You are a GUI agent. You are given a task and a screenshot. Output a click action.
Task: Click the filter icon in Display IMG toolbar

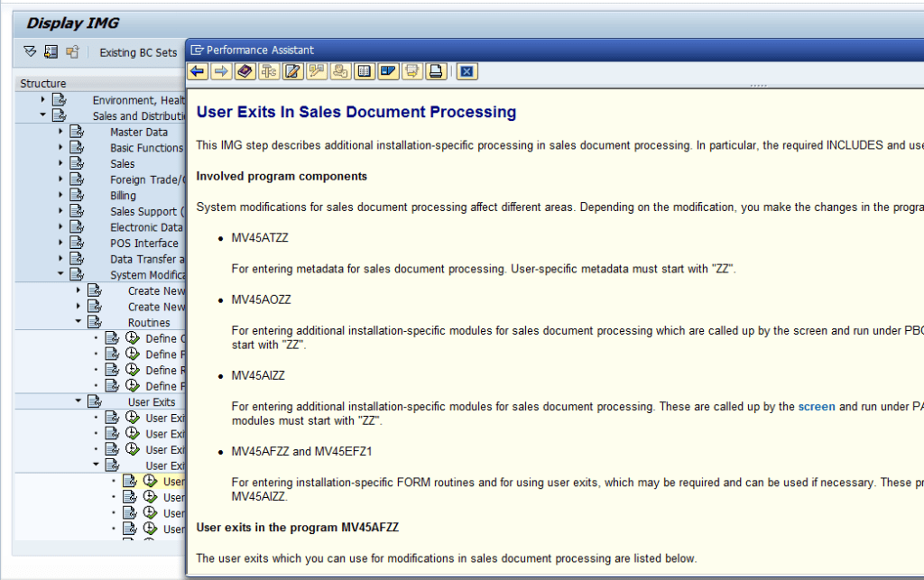[30, 52]
